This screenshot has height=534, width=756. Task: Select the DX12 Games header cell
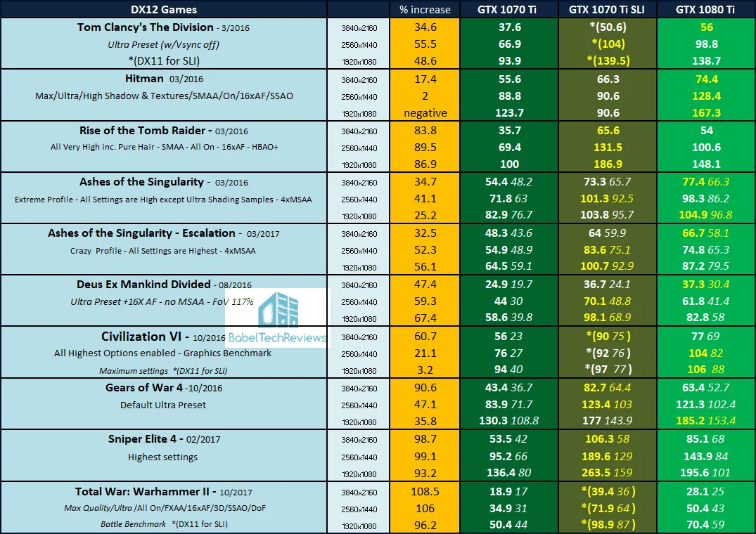click(164, 9)
